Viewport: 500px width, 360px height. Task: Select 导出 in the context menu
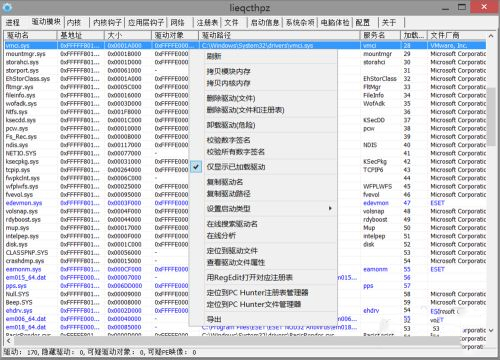click(x=214, y=319)
